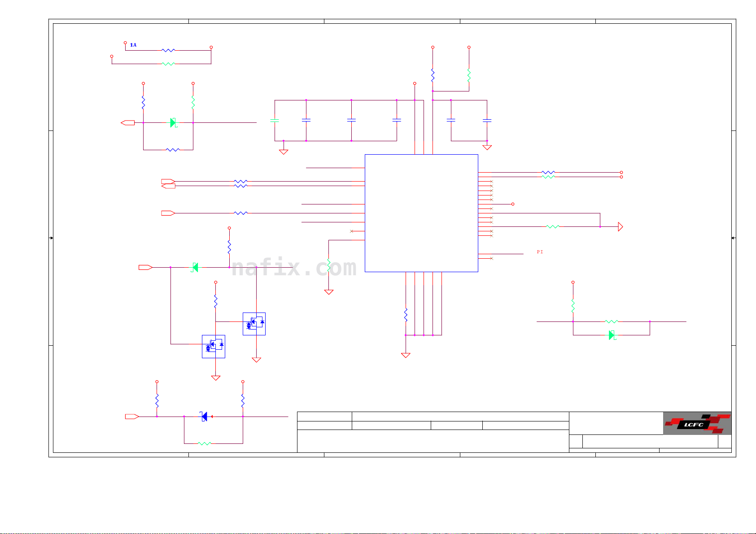Select the blue diode symbol
The width and height of the screenshot is (756, 534).
pyautogui.click(x=204, y=417)
